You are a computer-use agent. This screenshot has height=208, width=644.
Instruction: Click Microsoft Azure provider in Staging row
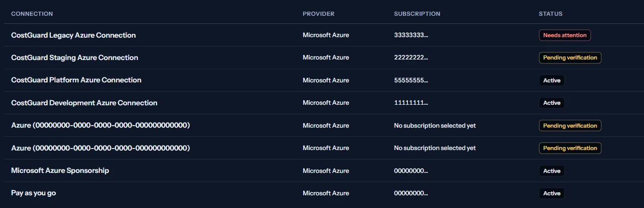tap(326, 57)
